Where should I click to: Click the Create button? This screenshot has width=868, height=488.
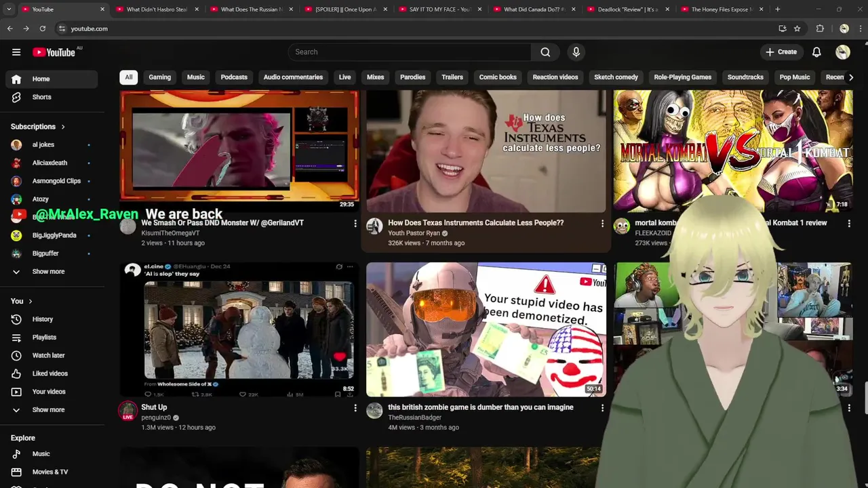(781, 52)
